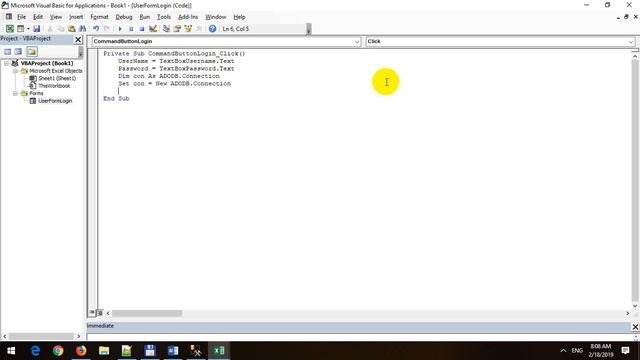This screenshot has width=640, height=360.
Task: Open the Debug menu
Action: click(x=124, y=17)
